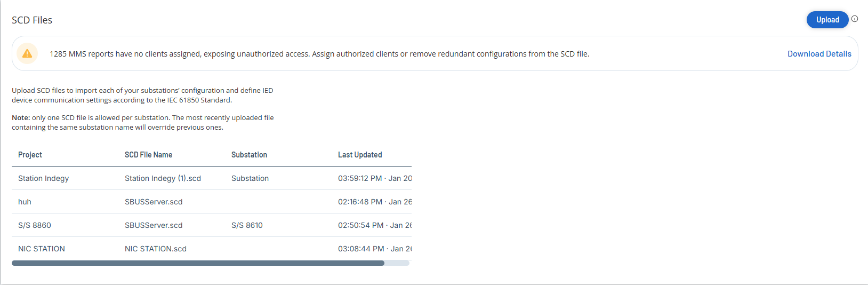Click the S/S 8610 substation cell
868x285 pixels.
click(247, 225)
